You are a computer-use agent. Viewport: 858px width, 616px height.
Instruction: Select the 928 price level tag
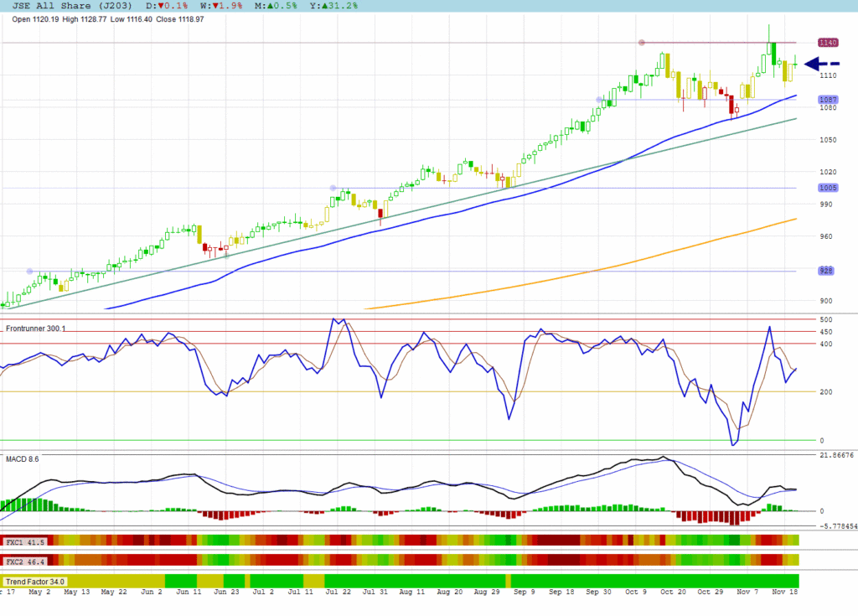click(x=828, y=271)
